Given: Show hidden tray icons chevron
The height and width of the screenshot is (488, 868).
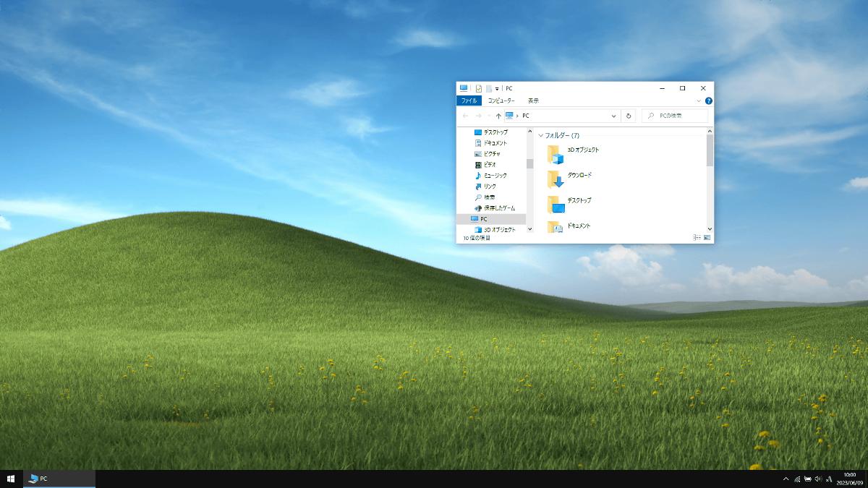Looking at the screenshot, I should pyautogui.click(x=786, y=479).
